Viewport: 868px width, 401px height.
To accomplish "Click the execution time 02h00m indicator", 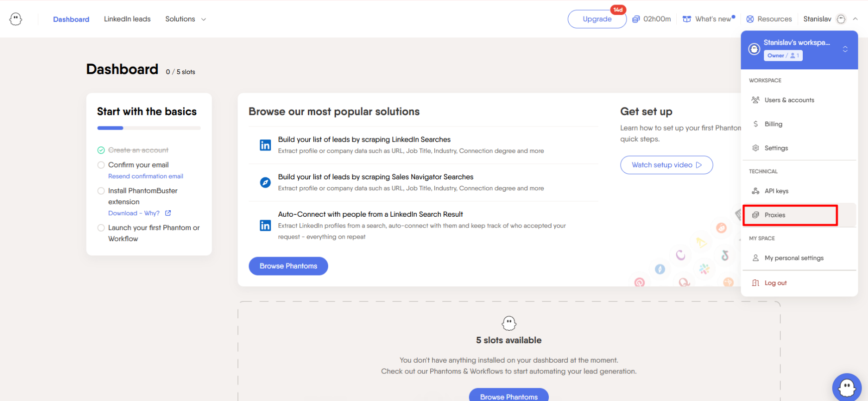I will (x=651, y=19).
